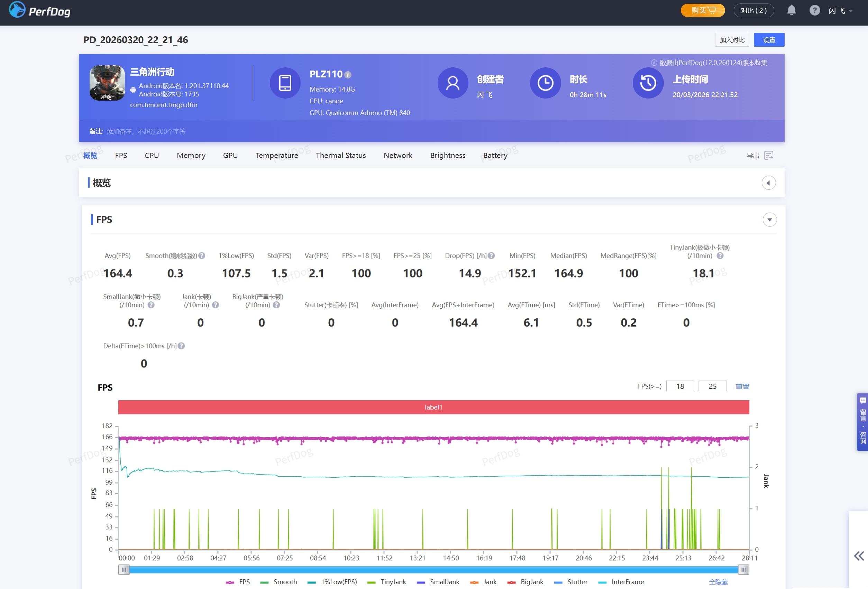Switch to the Memory tab

tap(191, 155)
